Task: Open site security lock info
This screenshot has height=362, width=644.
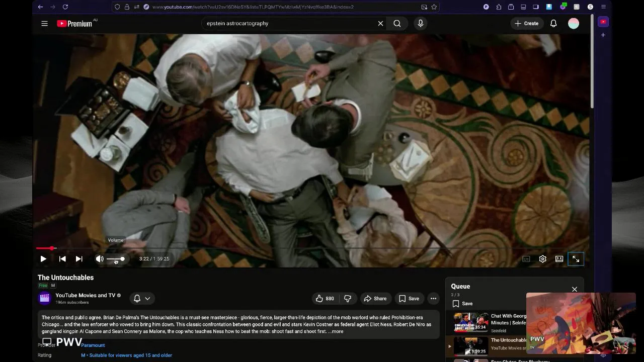Action: [x=127, y=7]
